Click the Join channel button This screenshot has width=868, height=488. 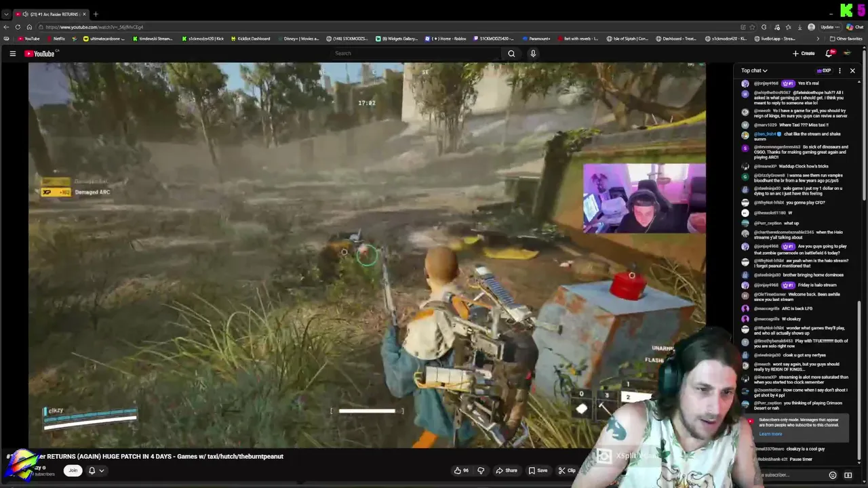(73, 470)
